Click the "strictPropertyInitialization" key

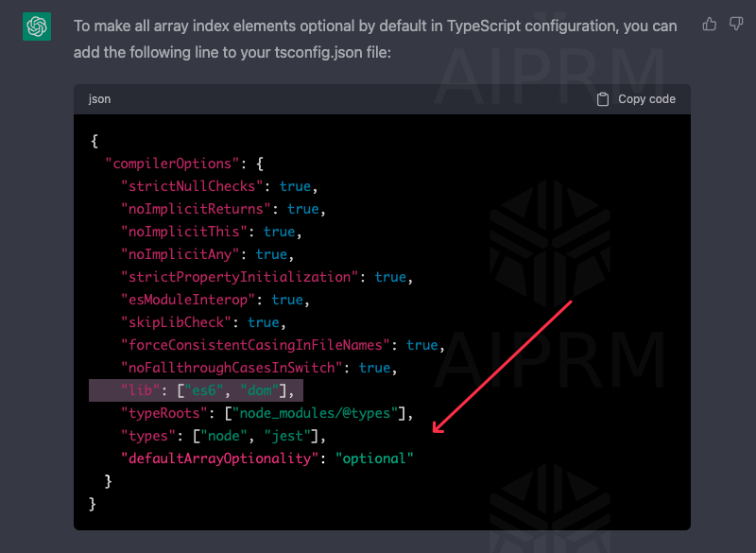[x=240, y=277]
